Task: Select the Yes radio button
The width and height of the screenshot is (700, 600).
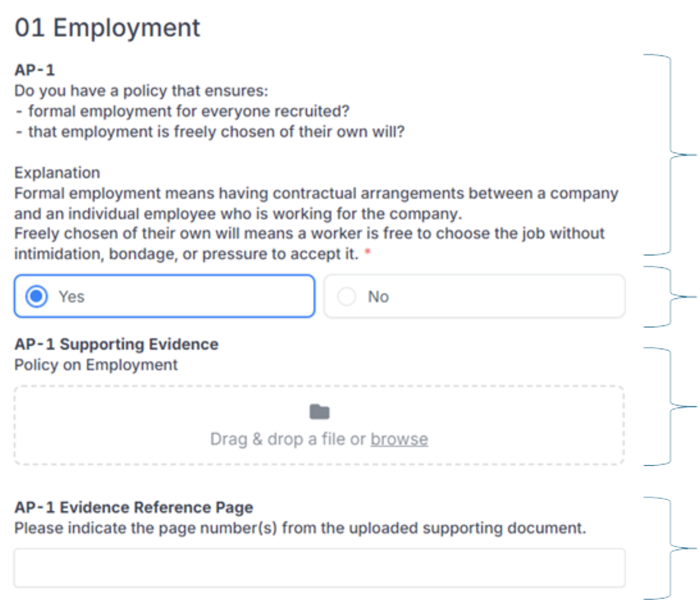Action: click(37, 296)
